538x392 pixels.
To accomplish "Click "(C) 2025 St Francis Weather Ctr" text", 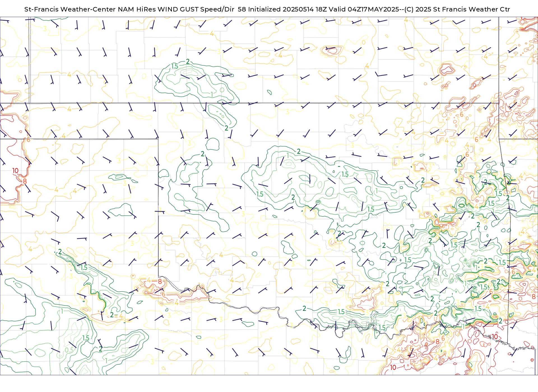I will (457, 9).
